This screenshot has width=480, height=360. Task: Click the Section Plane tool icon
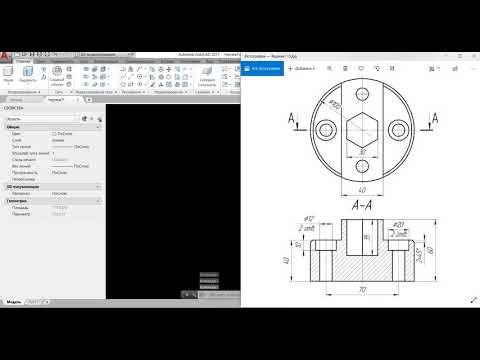tap(207, 75)
